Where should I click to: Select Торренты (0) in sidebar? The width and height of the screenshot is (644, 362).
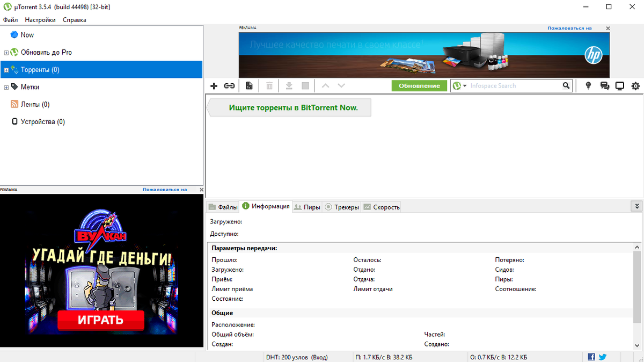[101, 70]
